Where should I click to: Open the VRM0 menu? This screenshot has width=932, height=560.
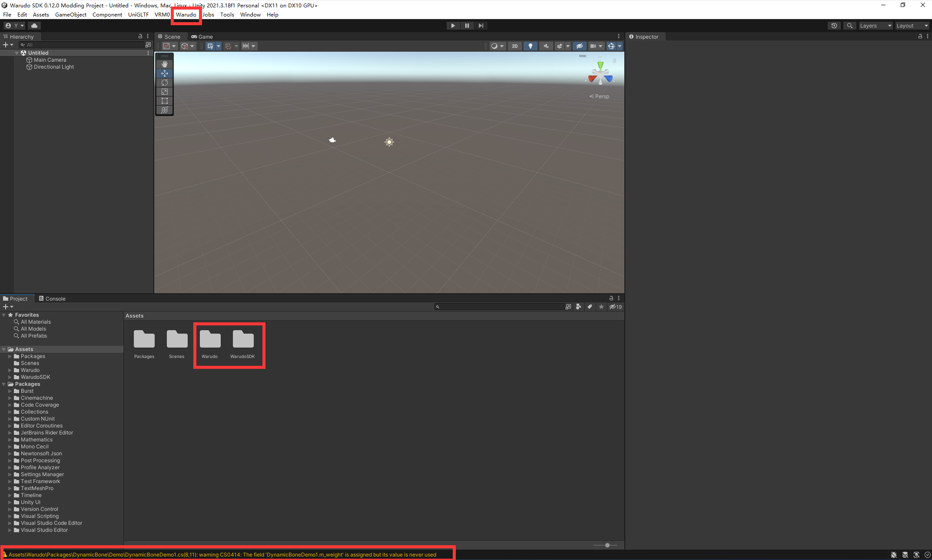(x=162, y=15)
